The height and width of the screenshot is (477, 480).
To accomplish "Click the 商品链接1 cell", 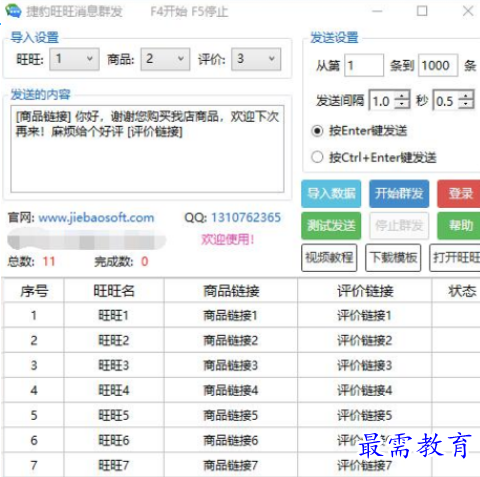I will (231, 315).
